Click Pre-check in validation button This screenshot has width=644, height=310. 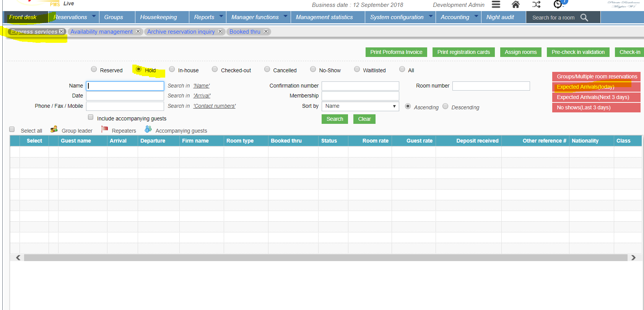[578, 52]
